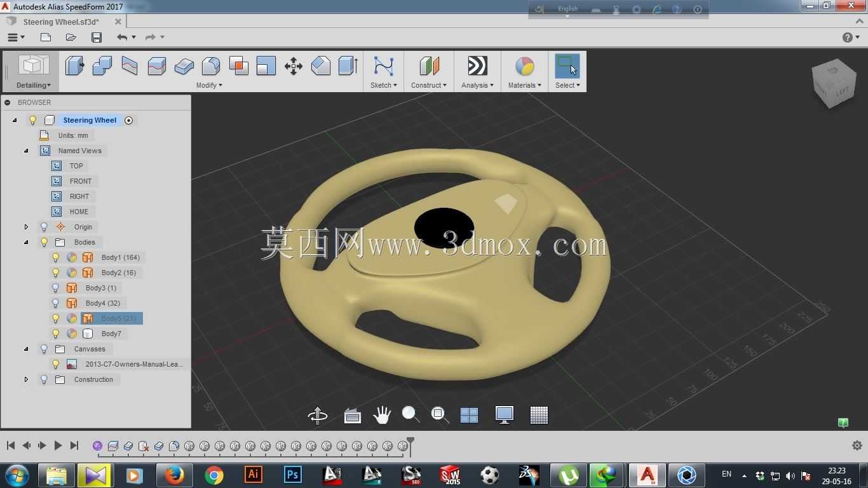Open the Detailing workspace dropdown

(x=34, y=85)
